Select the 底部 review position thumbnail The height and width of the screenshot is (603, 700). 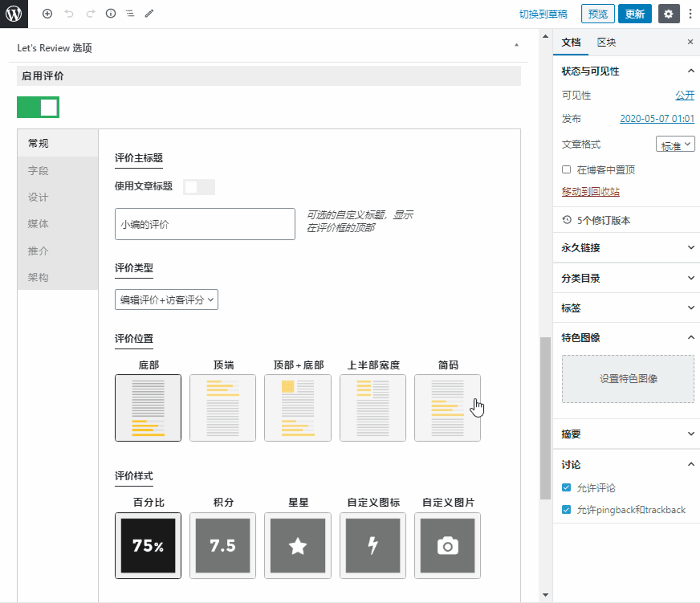(149, 408)
